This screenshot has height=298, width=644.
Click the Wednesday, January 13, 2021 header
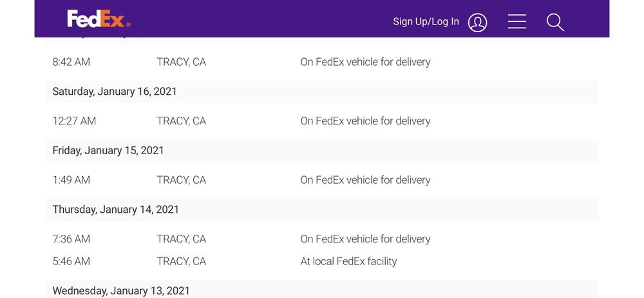121,291
